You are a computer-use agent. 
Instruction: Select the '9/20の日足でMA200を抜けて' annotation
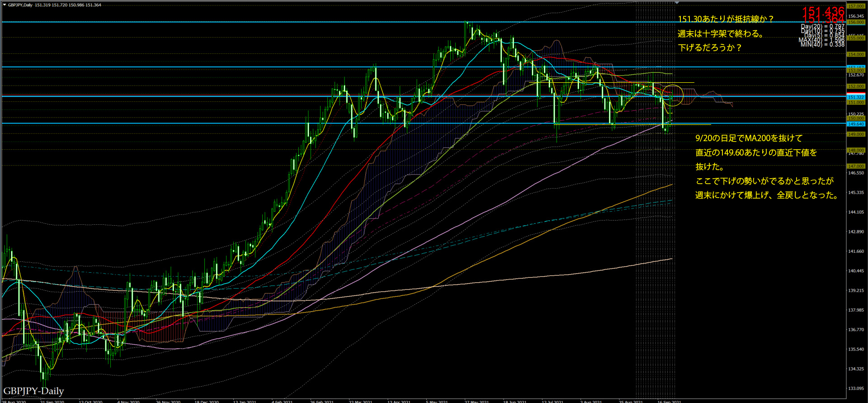[x=749, y=138]
